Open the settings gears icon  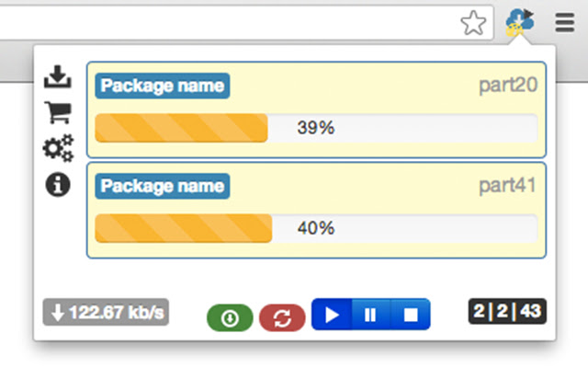coord(58,148)
